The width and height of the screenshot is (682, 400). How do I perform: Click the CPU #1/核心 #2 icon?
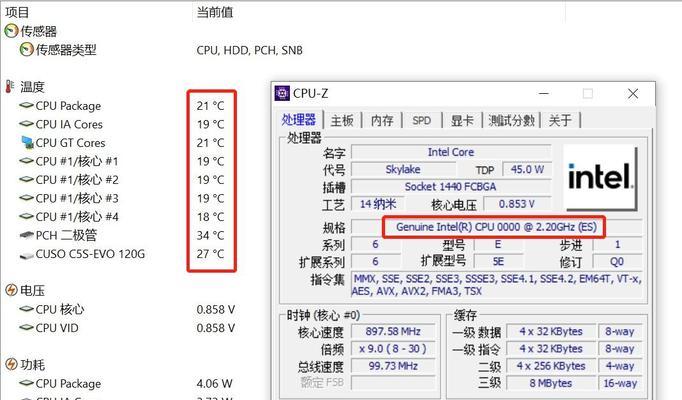tap(27, 179)
